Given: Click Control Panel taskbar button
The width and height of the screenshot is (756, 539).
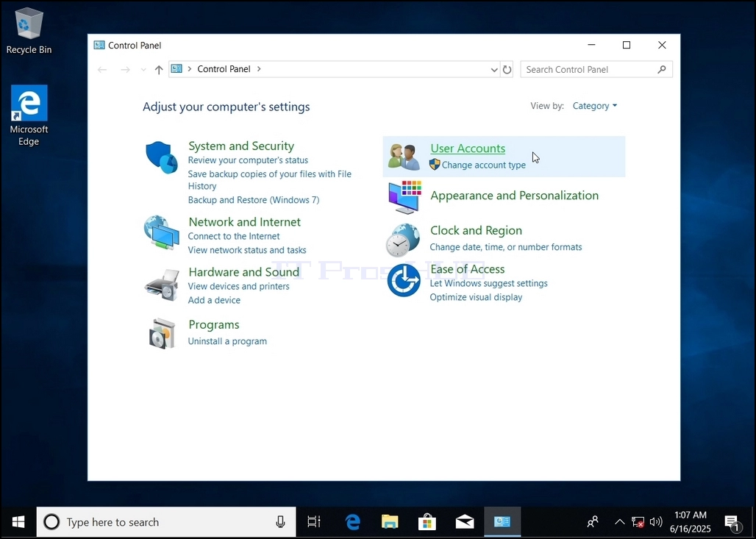Looking at the screenshot, I should (x=502, y=521).
